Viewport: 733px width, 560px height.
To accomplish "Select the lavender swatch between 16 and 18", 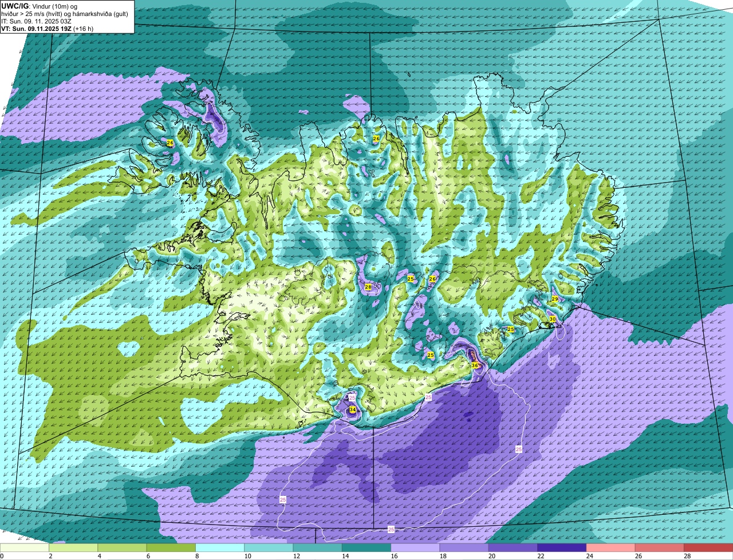I will tap(415, 547).
